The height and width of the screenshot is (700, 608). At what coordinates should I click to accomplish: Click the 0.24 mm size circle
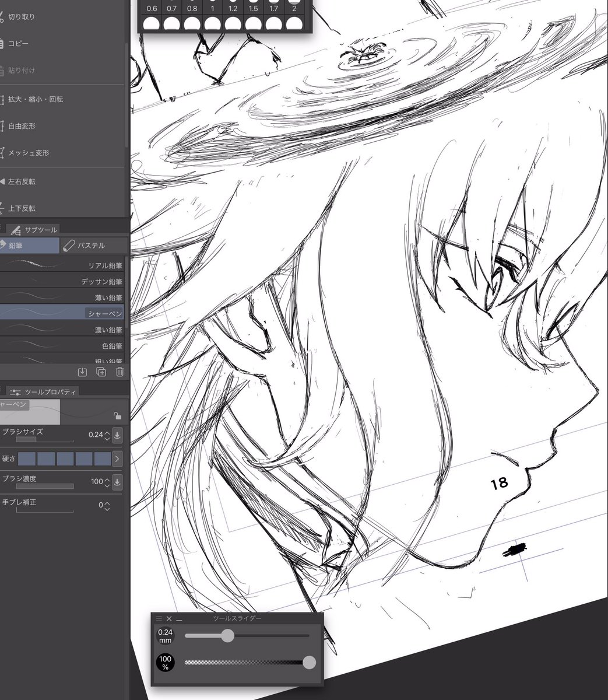point(166,636)
